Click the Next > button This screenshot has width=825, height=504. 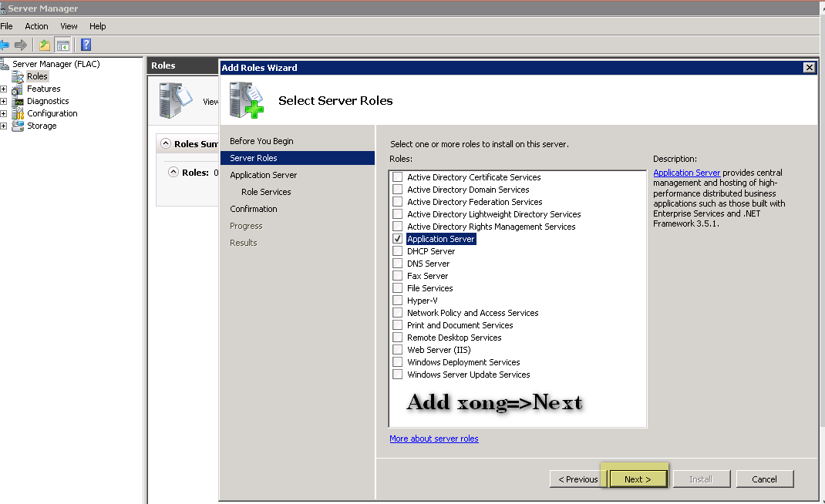[x=638, y=479]
